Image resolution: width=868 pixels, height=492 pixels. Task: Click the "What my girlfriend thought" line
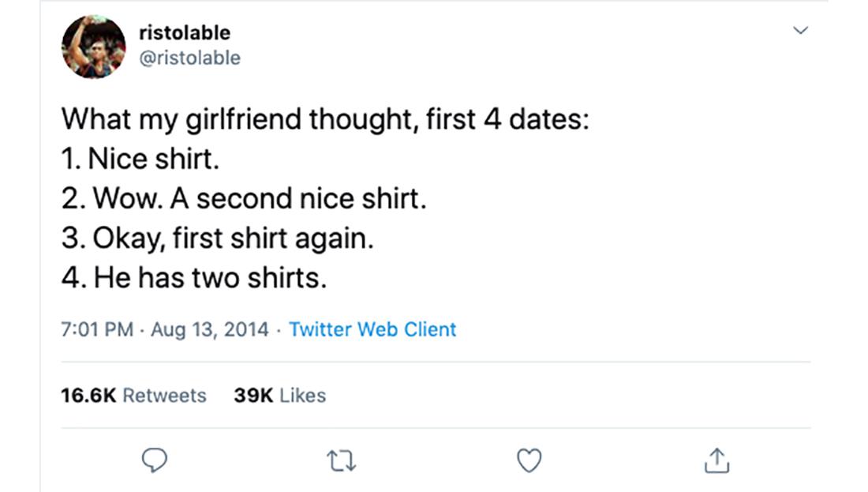pos(325,119)
